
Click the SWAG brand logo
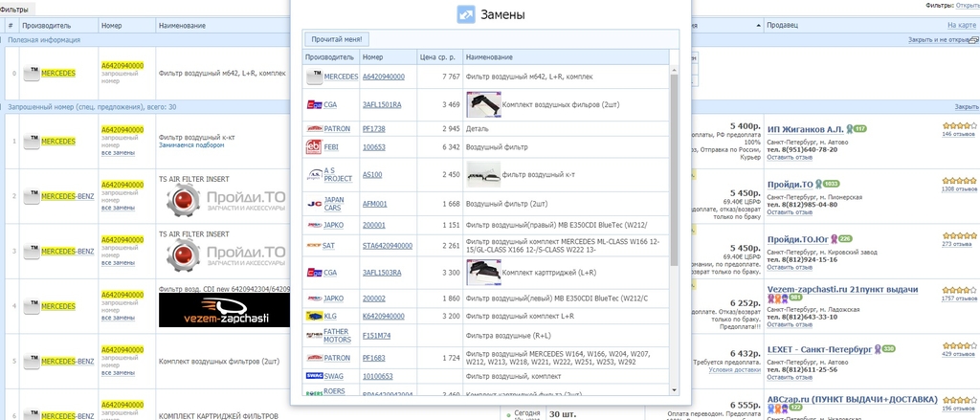(314, 376)
